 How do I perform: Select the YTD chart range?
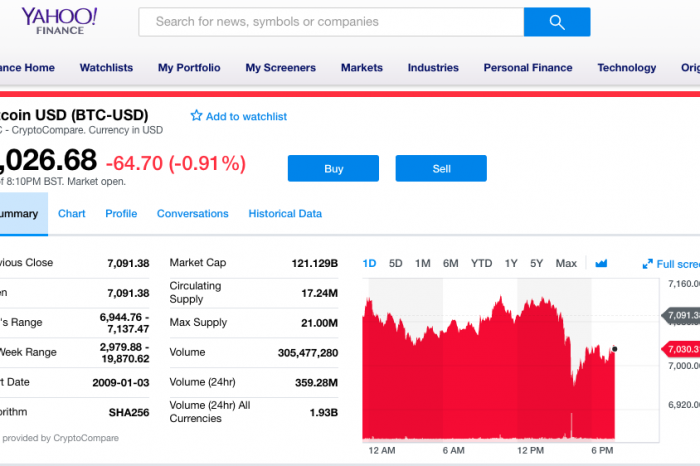(481, 263)
